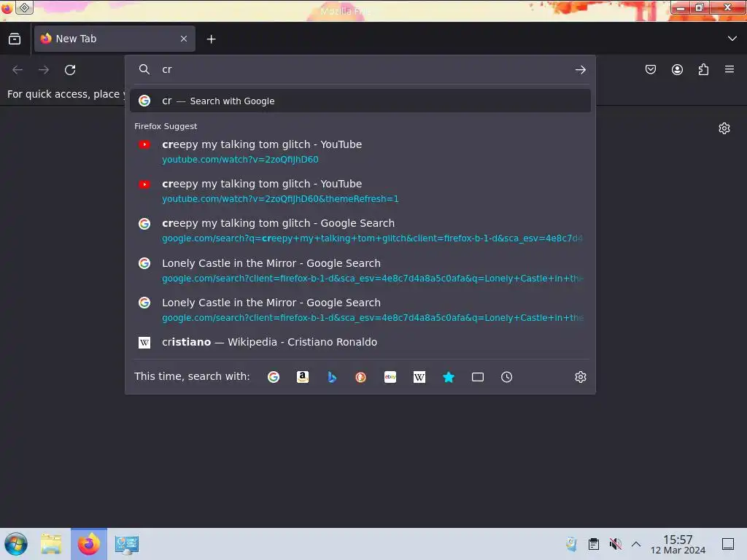Click keep-above diamond icon in title bar
This screenshot has width=747, height=560.
[x=24, y=7]
